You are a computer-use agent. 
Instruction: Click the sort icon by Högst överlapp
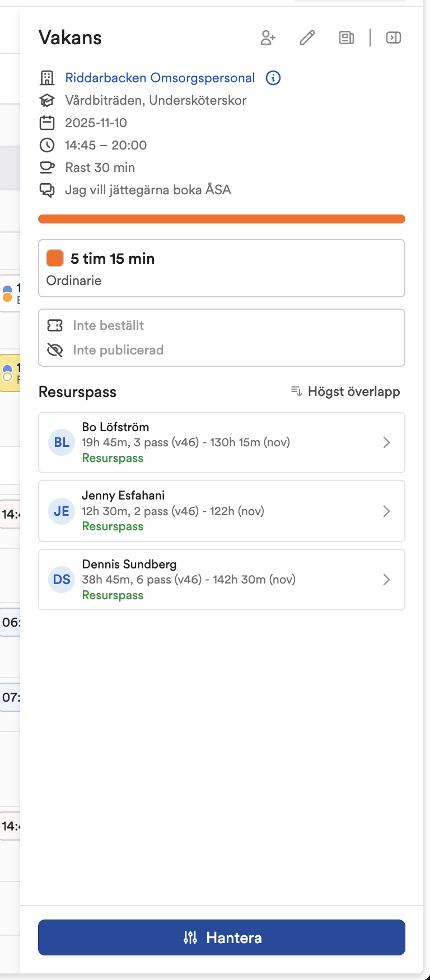click(297, 391)
